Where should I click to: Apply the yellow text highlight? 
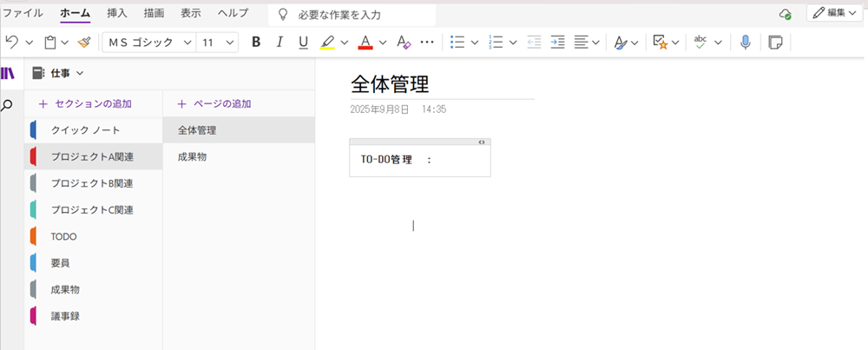pos(328,42)
